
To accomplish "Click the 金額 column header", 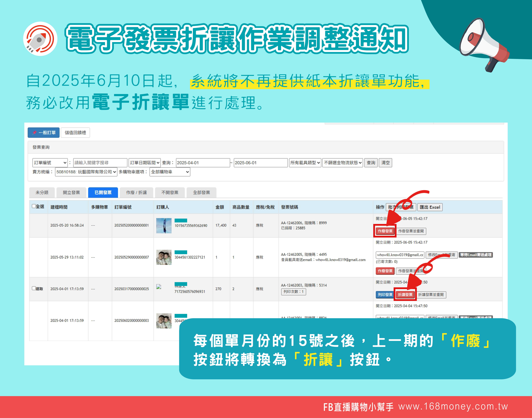I will click(220, 207).
